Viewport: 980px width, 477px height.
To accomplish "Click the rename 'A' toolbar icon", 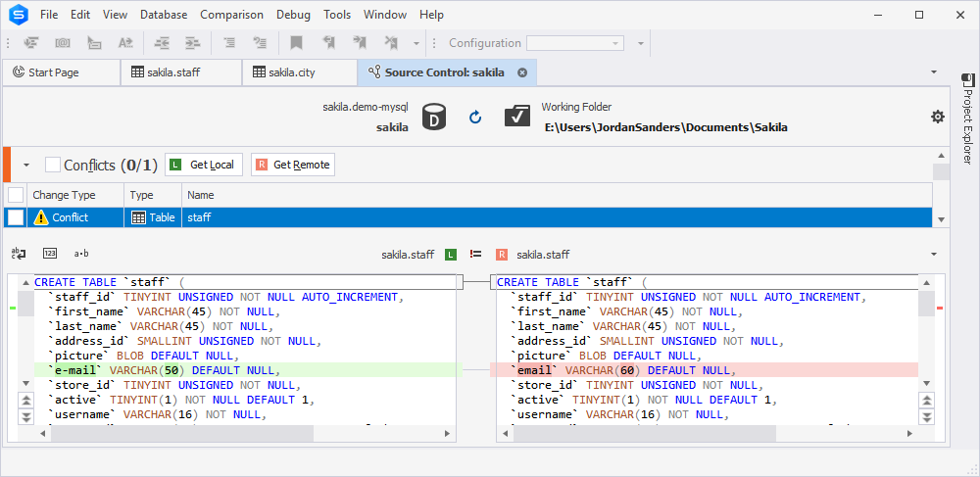I will pyautogui.click(x=125, y=42).
